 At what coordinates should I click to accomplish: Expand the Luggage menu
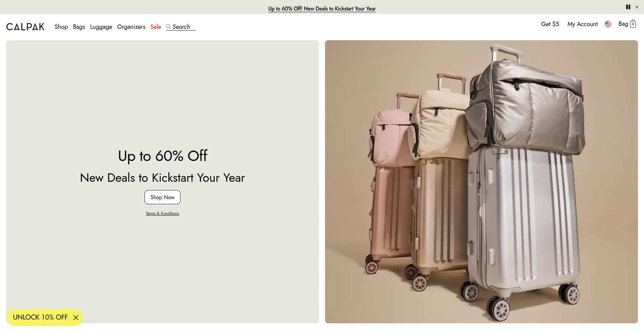[x=101, y=27]
